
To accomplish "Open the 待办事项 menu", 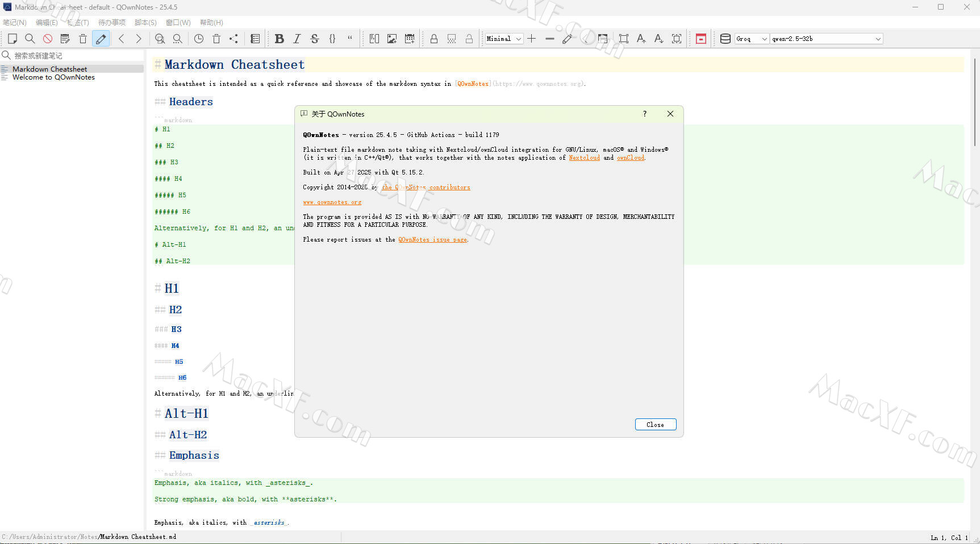I will [112, 23].
